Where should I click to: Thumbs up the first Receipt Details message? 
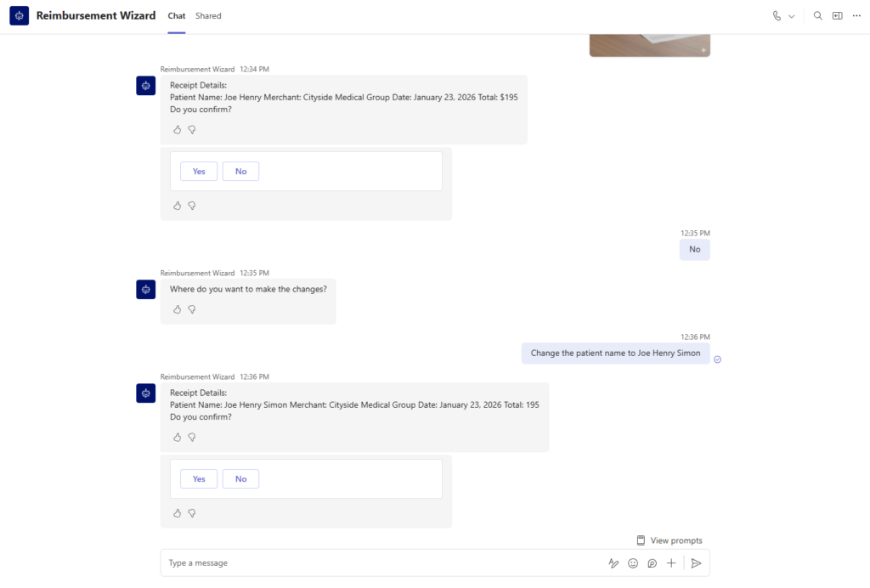click(x=177, y=130)
